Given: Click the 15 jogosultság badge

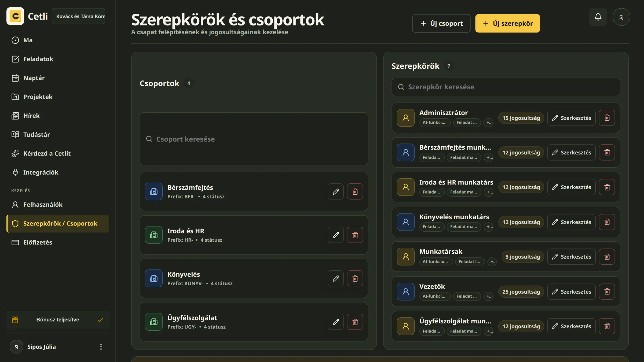Looking at the screenshot, I should click(521, 118).
